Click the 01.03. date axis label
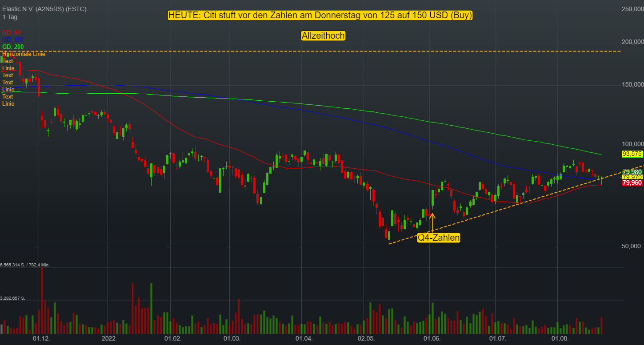Viewport: 644px width, 345px height. [x=232, y=339]
